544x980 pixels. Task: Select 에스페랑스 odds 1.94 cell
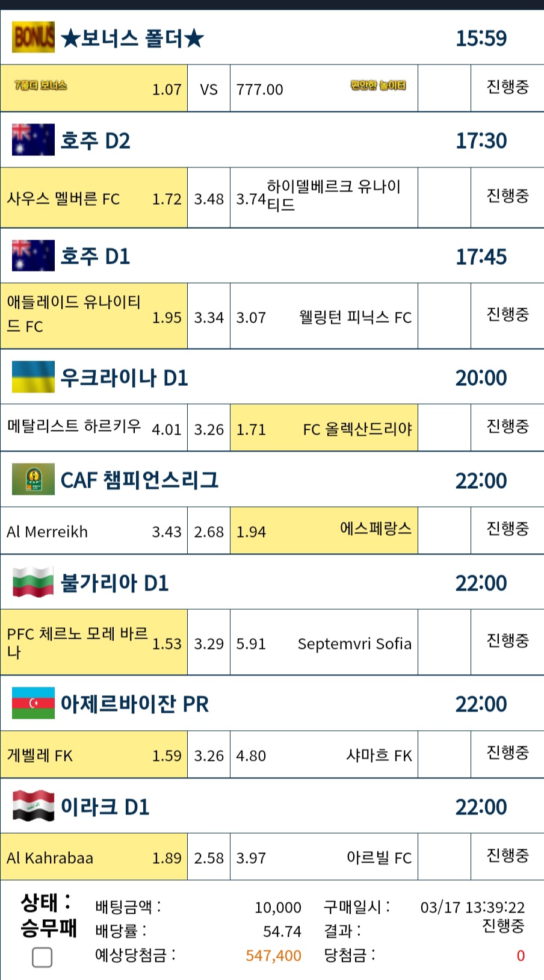tap(324, 530)
